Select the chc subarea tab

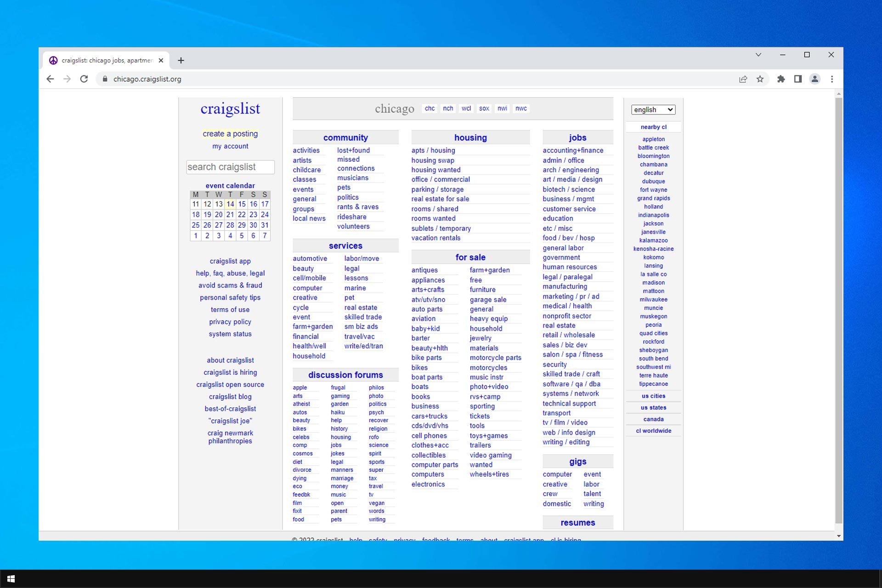430,108
